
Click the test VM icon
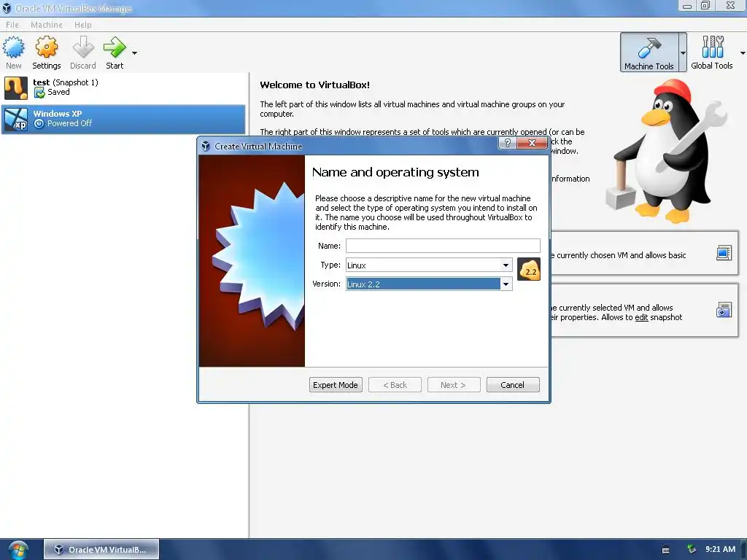click(16, 87)
